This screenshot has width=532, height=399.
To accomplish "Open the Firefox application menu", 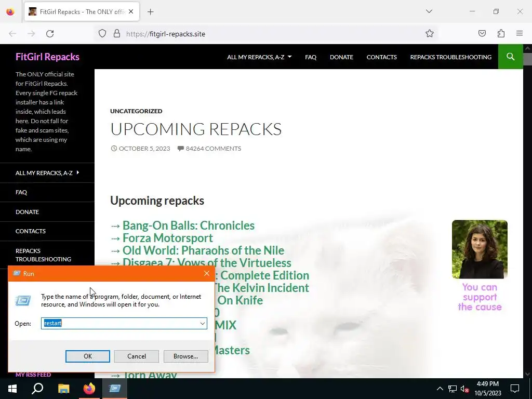I will point(520,33).
